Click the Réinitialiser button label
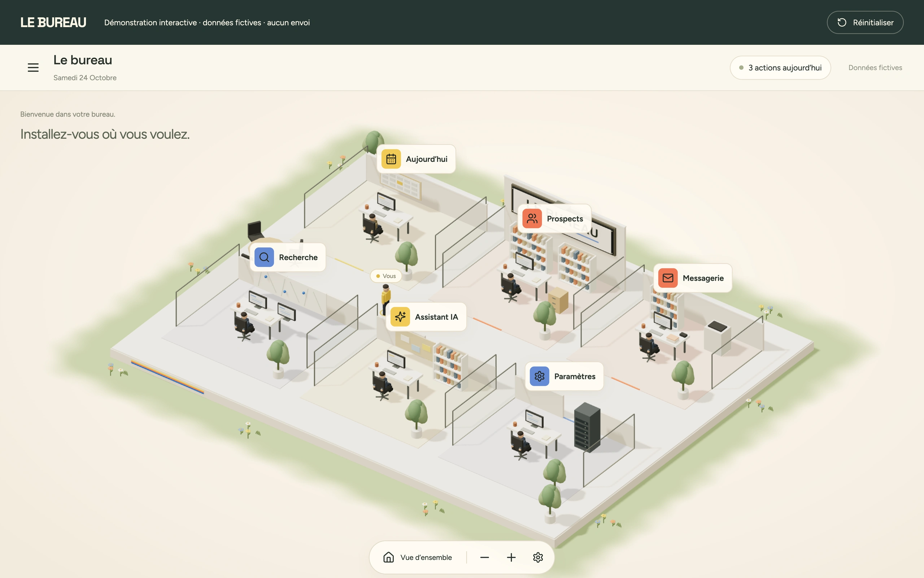This screenshot has width=924, height=578. pos(873,22)
